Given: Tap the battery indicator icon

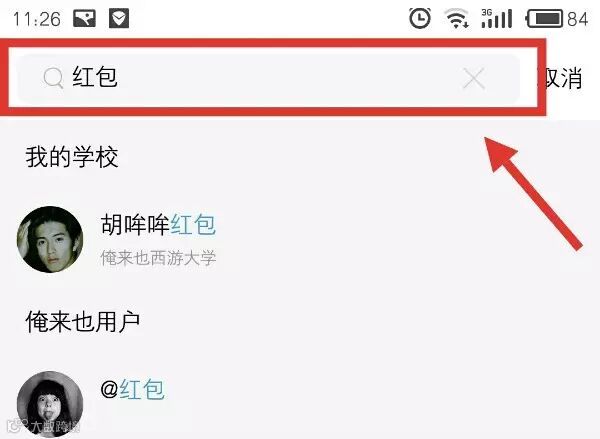Looking at the screenshot, I should point(545,19).
